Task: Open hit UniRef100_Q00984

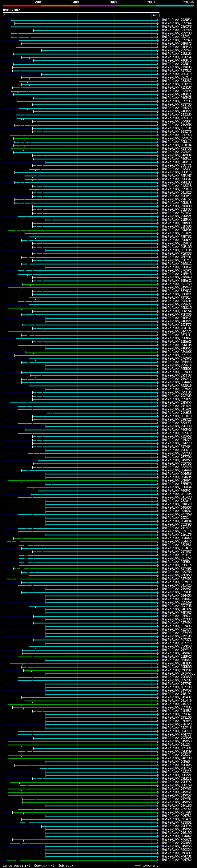Action: click(x=176, y=122)
